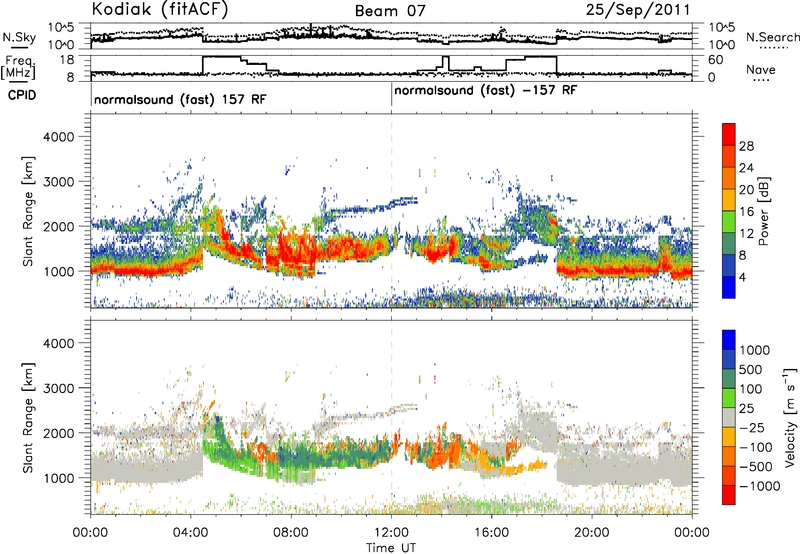Click the 'CPID' label

pos(22,95)
